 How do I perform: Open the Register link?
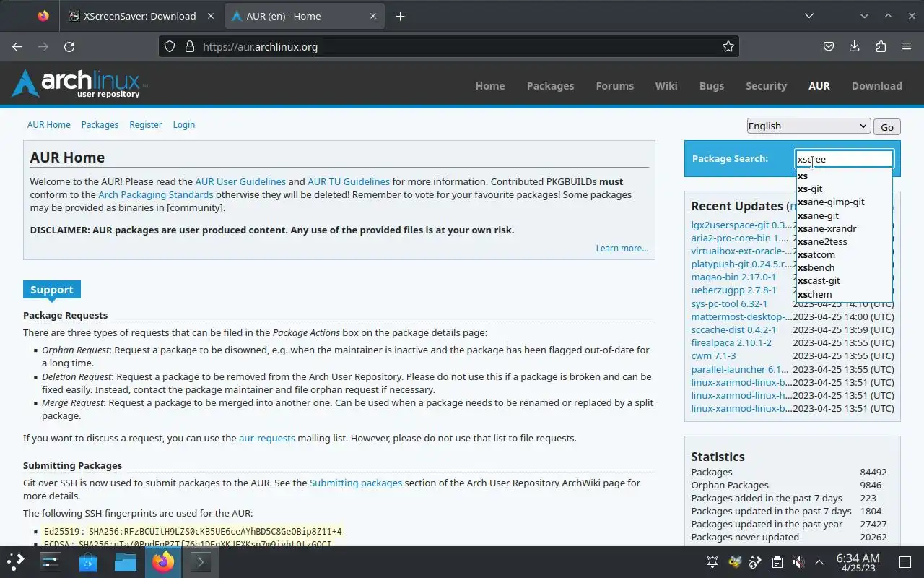point(146,124)
